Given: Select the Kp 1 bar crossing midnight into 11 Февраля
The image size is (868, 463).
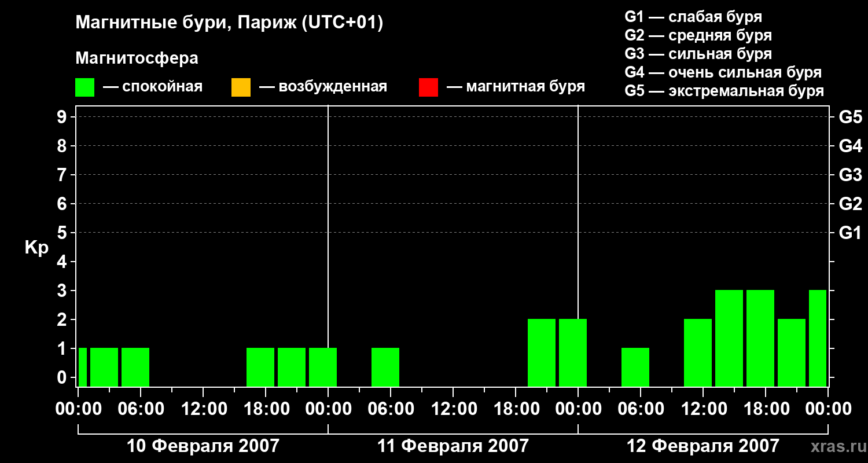Looking at the screenshot, I should click(x=323, y=367).
